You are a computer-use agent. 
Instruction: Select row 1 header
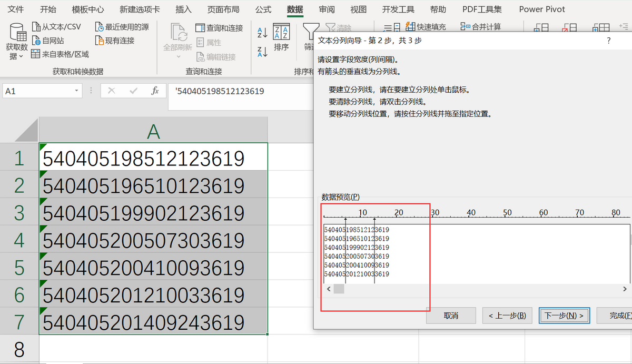coord(19,156)
